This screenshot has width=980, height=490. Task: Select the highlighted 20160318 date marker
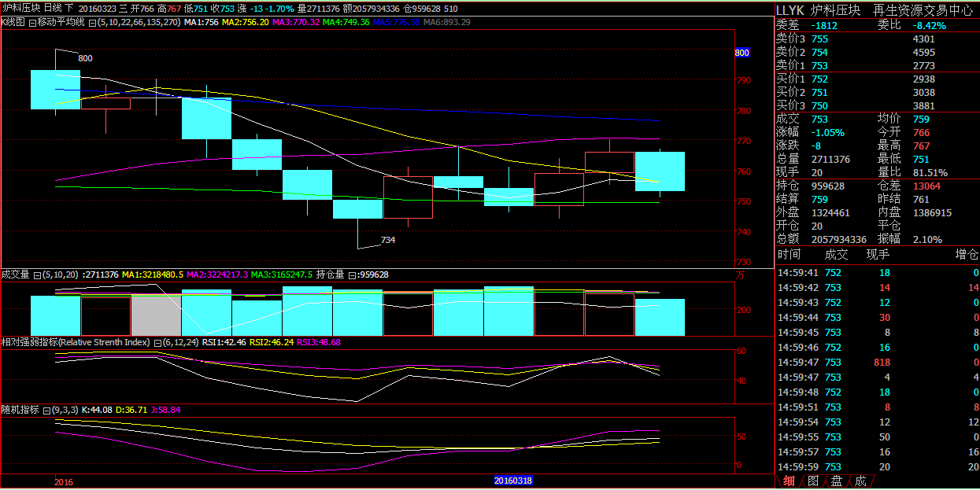pyautogui.click(x=512, y=480)
